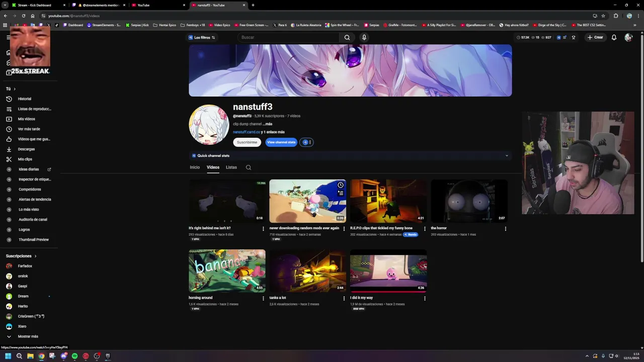The height and width of the screenshot is (362, 644).
Task: Click the search magnifier button in top bar
Action: tap(347, 37)
